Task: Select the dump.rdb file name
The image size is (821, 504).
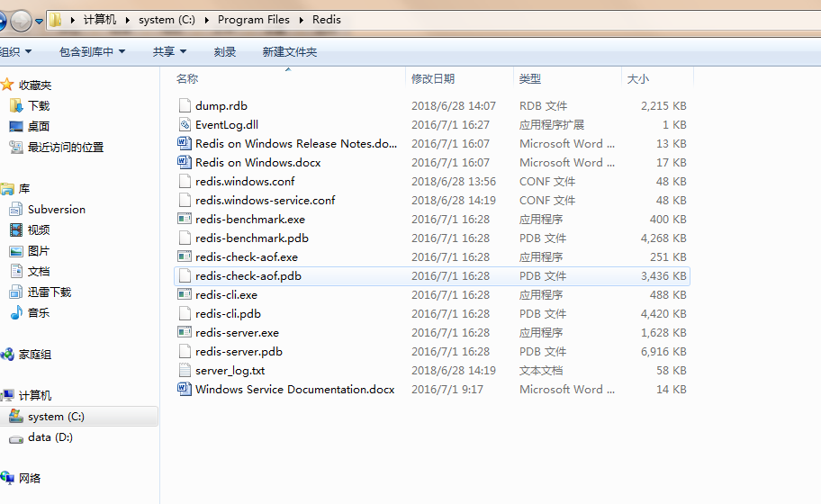Action: (221, 105)
